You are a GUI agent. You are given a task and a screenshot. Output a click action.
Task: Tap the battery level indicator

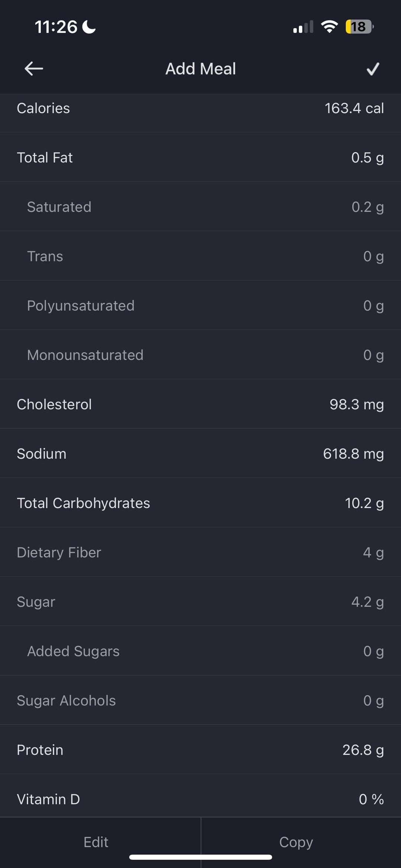[x=359, y=27]
